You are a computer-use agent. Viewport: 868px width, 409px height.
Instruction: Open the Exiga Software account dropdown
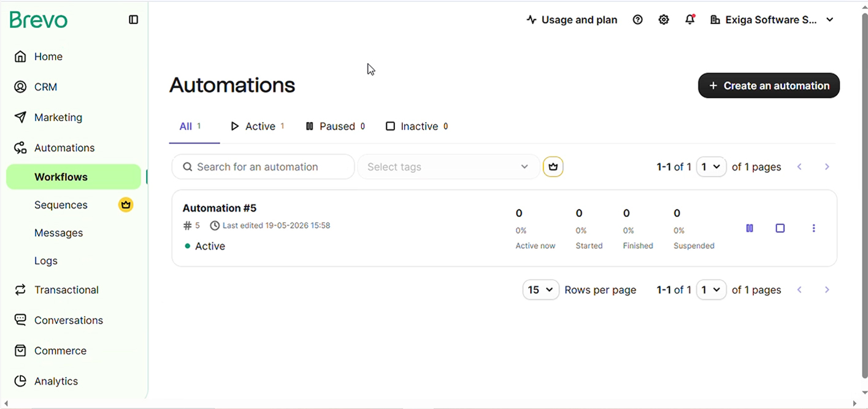[772, 20]
